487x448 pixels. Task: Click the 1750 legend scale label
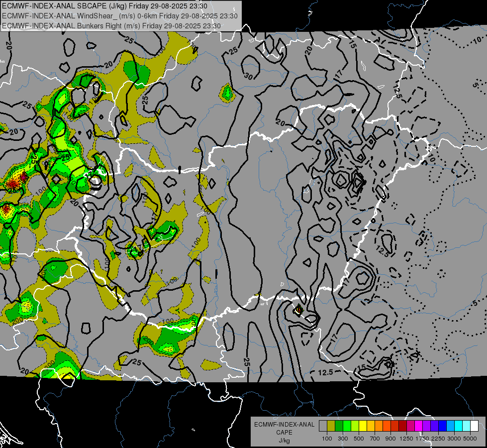(422, 439)
